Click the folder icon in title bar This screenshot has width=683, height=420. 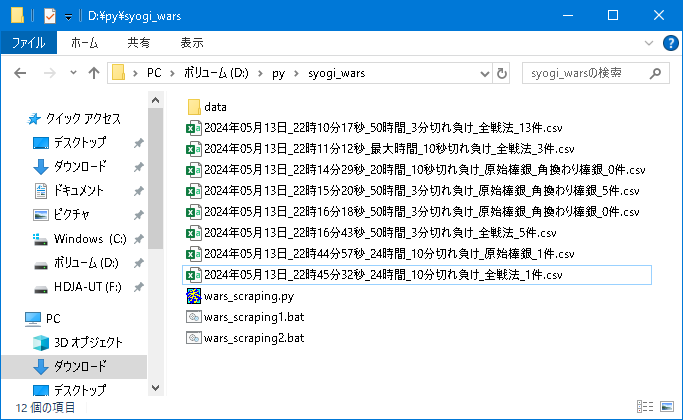point(17,15)
